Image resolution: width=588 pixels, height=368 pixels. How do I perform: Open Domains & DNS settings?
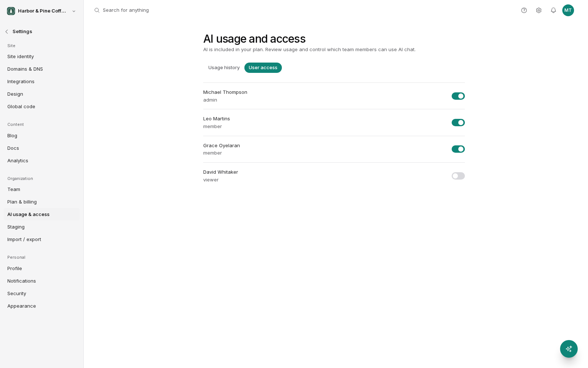[x=42, y=69]
